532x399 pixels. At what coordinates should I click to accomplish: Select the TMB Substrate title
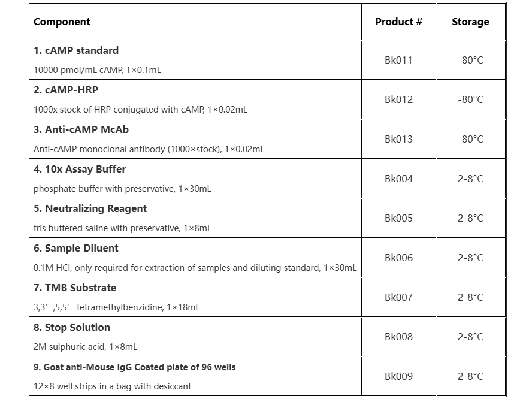pyautogui.click(x=75, y=288)
